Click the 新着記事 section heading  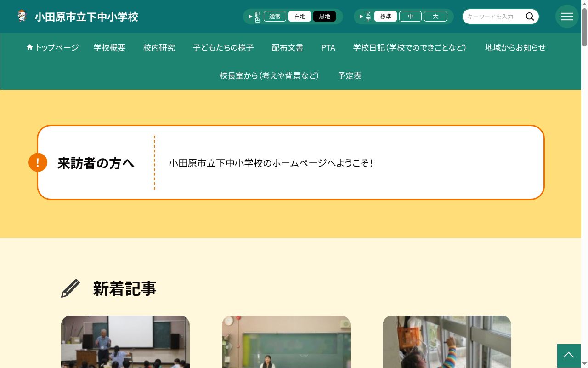125,288
